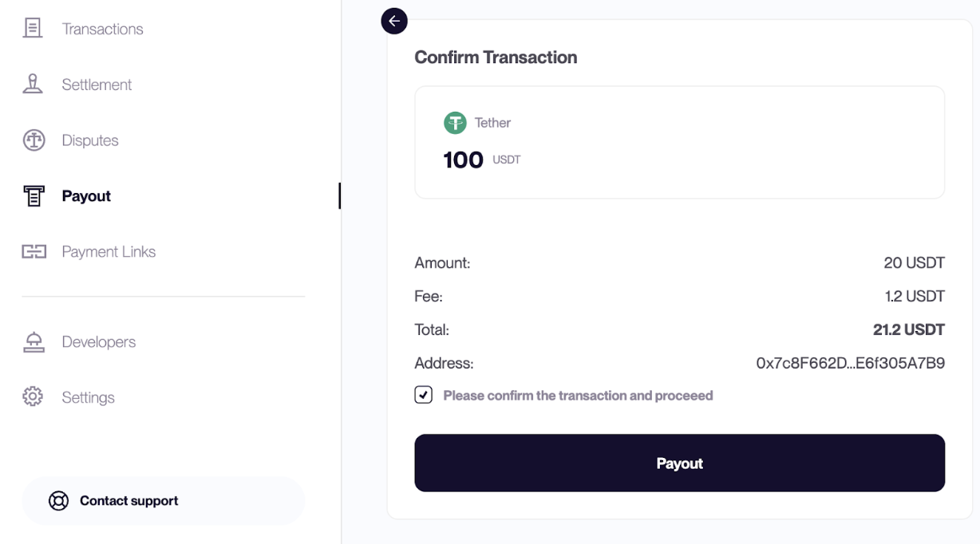Click the Contact support lifebuoy icon

tap(58, 501)
